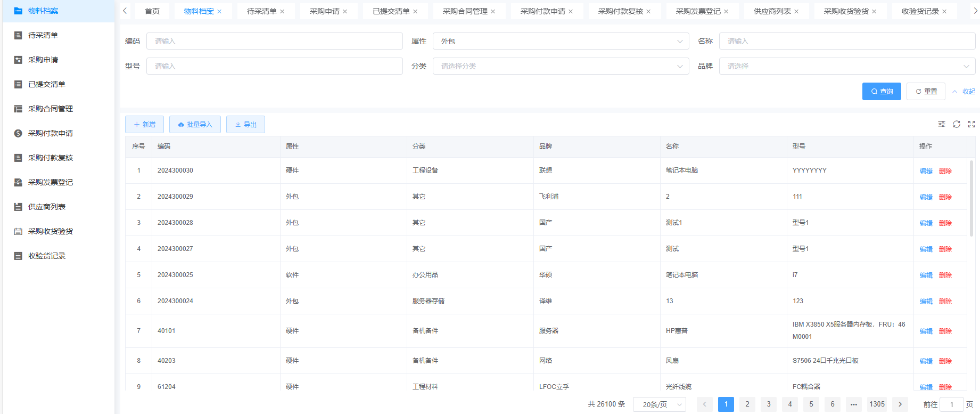This screenshot has height=414, width=980.
Task: Change page size from 20条/页
Action: pos(659,404)
